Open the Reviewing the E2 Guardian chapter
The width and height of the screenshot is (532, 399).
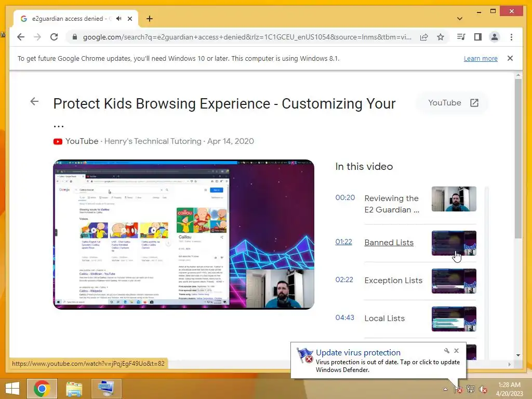tap(392, 204)
